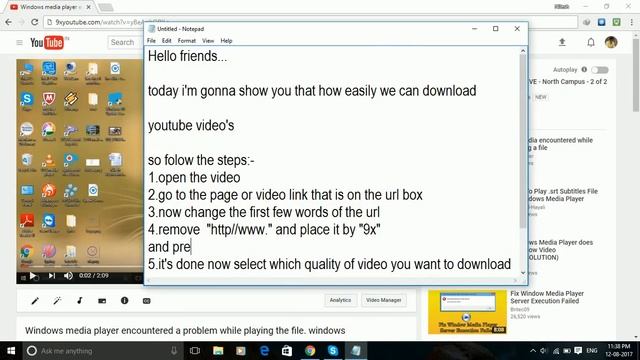The width and height of the screenshot is (640, 360).
Task: Go to the YouTube home logo
Action: click(x=47, y=42)
